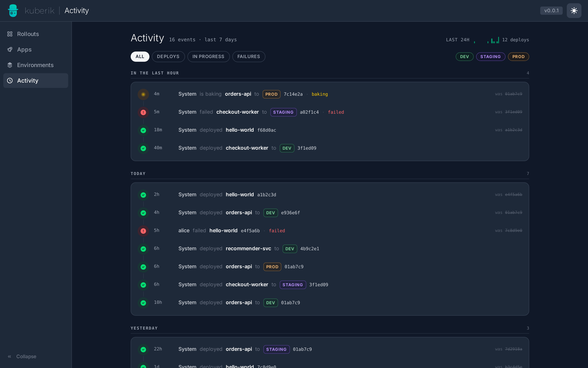The width and height of the screenshot is (588, 368).
Task: Click STAGING badge in the 5m failed event
Action: click(283, 112)
